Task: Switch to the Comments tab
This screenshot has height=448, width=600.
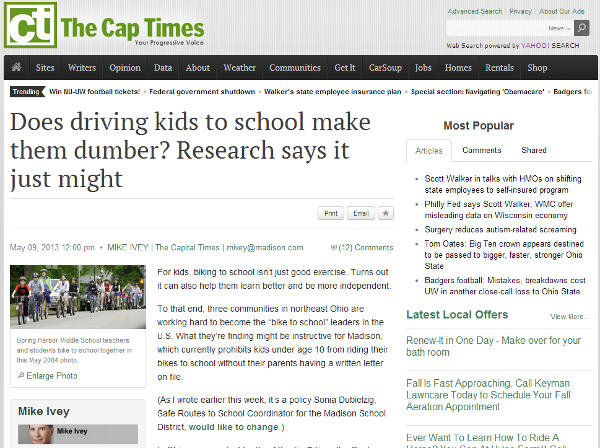Action: pos(482,150)
